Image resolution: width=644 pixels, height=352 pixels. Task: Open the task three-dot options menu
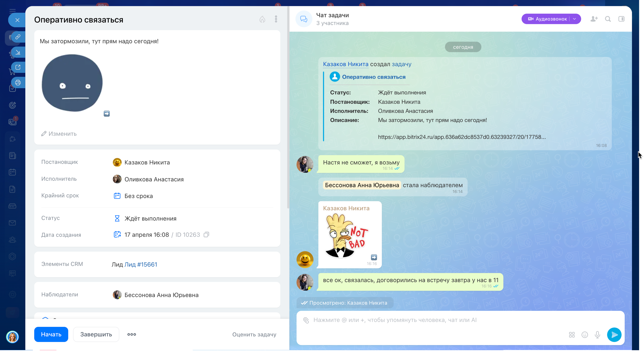pos(276,19)
